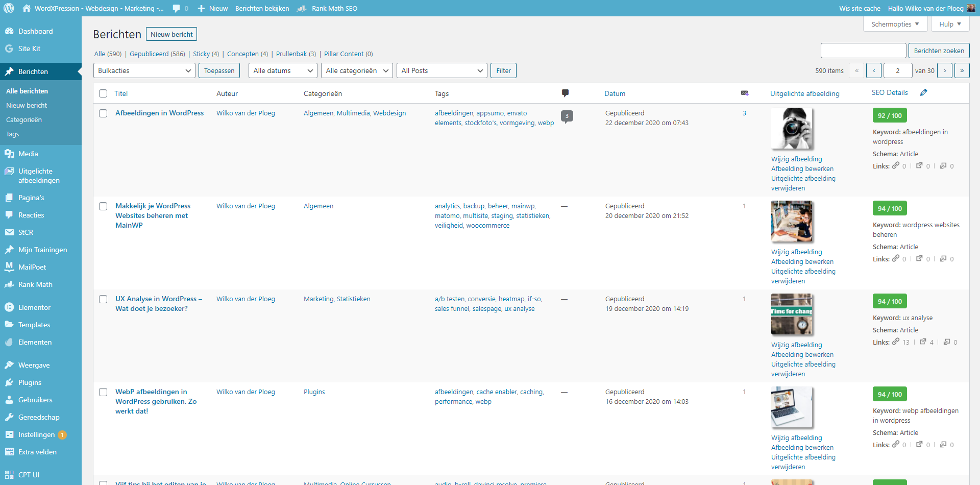Image resolution: width=980 pixels, height=485 pixels.
Task: Click the Extra velden table icon
Action: pyautogui.click(x=9, y=452)
